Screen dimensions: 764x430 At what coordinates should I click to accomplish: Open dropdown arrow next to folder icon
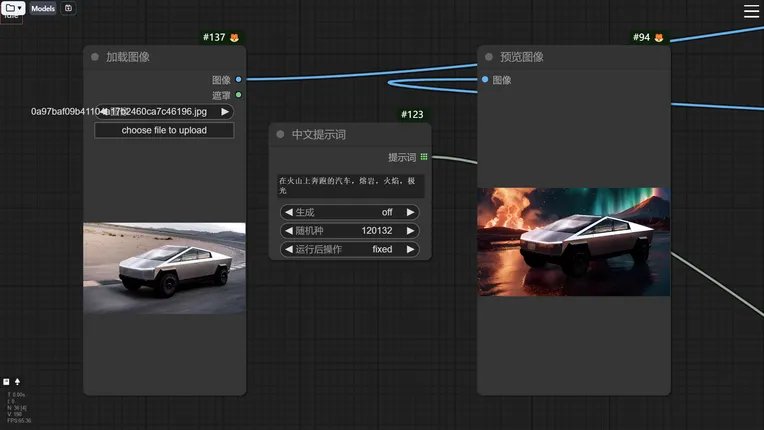point(20,8)
